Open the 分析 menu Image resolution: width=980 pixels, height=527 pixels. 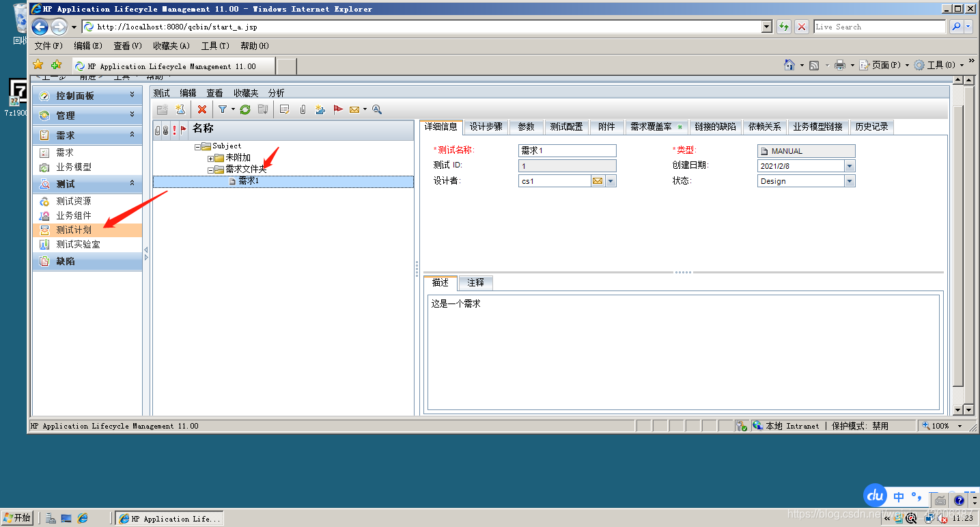point(277,93)
